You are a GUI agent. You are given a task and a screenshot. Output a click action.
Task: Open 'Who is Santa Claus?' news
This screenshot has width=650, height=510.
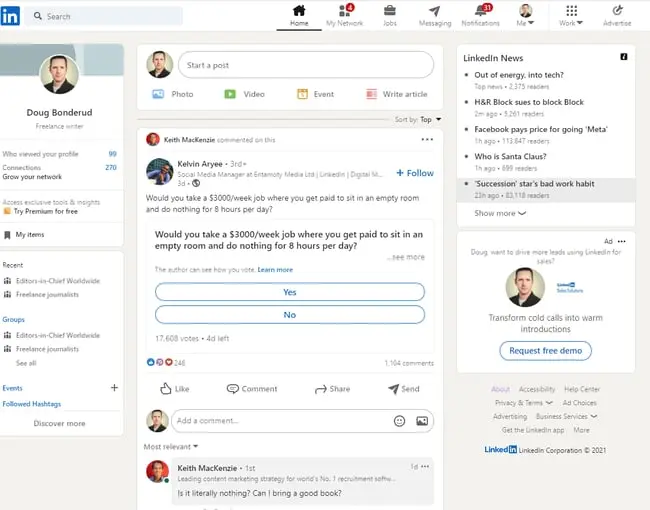(510, 156)
